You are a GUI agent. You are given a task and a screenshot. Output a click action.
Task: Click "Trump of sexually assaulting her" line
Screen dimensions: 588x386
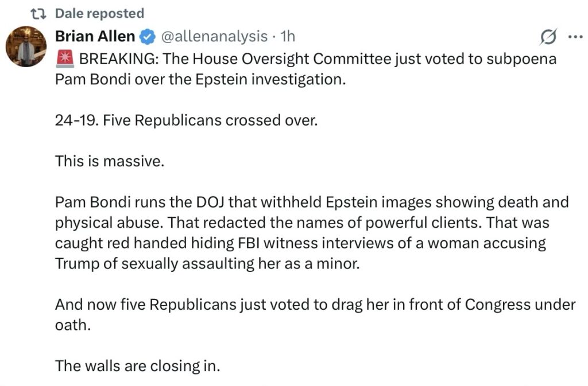172,264
